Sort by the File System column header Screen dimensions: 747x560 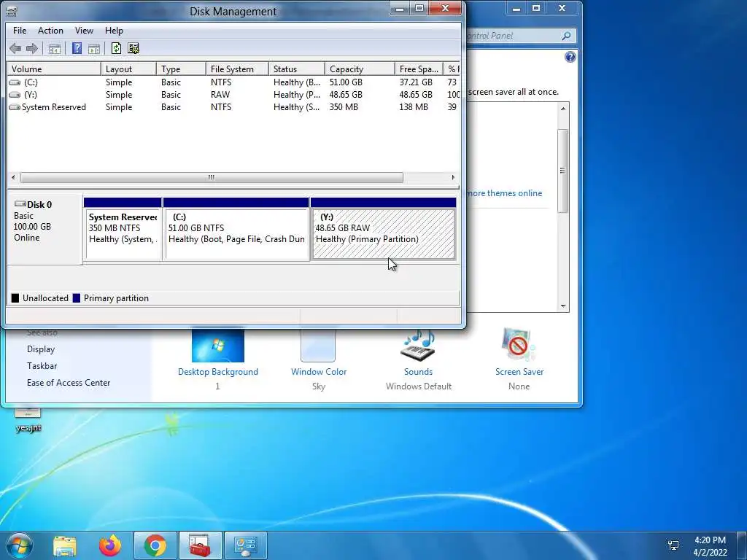point(237,69)
